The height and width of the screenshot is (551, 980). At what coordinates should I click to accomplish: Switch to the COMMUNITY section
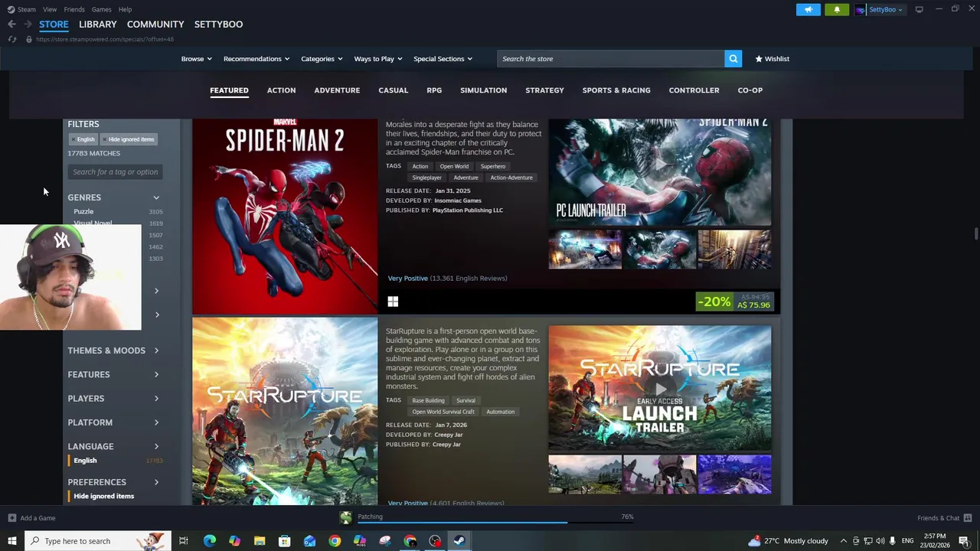(x=155, y=24)
